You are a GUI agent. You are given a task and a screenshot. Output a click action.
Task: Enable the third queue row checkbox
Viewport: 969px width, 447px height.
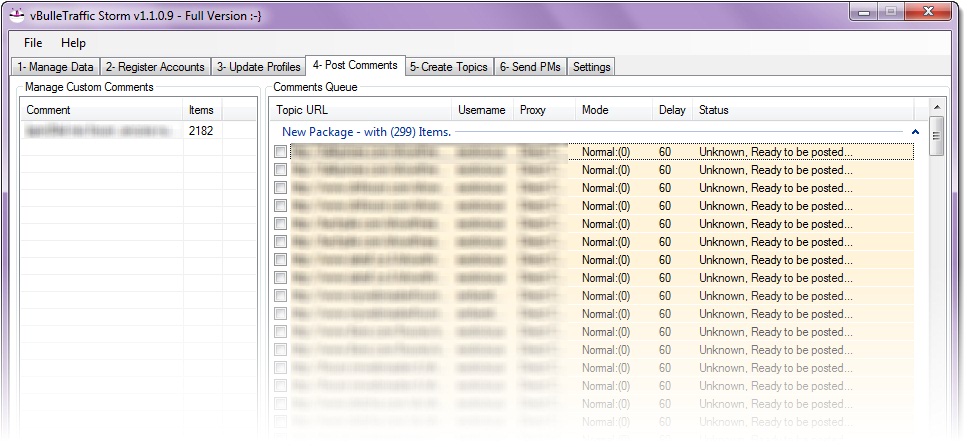[281, 188]
